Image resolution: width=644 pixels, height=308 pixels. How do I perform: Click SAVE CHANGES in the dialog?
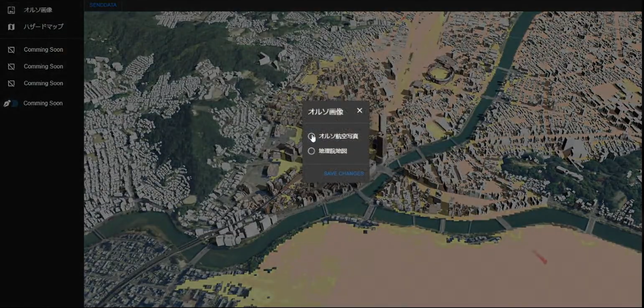coord(343,174)
